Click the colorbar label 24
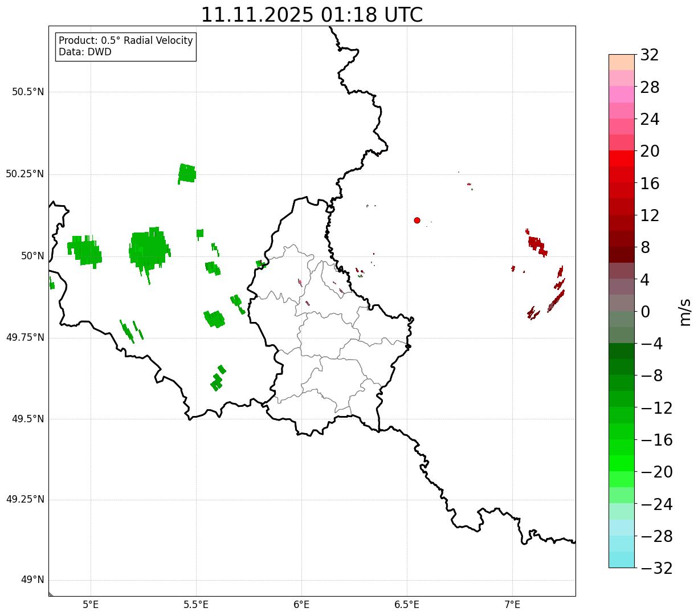Viewport: 698px width, 616px height. click(650, 120)
